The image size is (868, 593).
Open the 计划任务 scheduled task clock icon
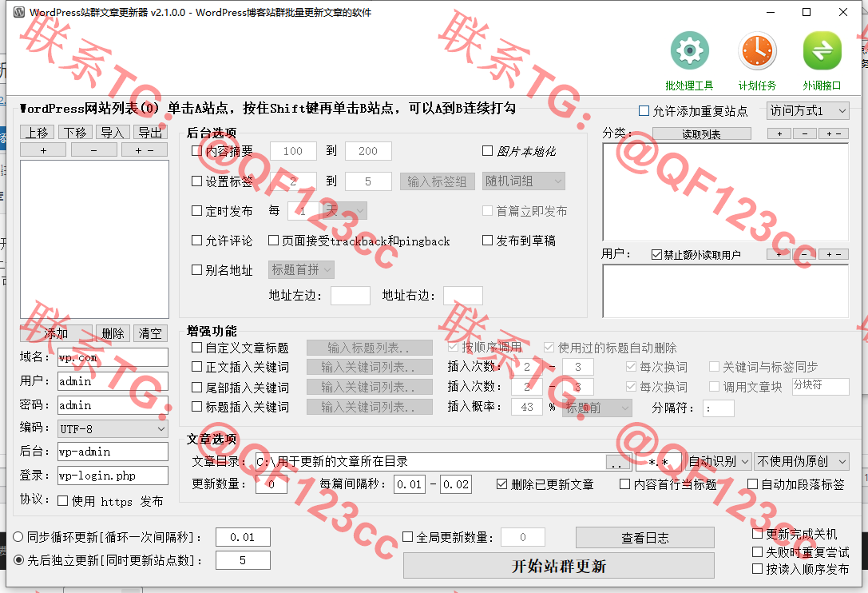point(757,51)
